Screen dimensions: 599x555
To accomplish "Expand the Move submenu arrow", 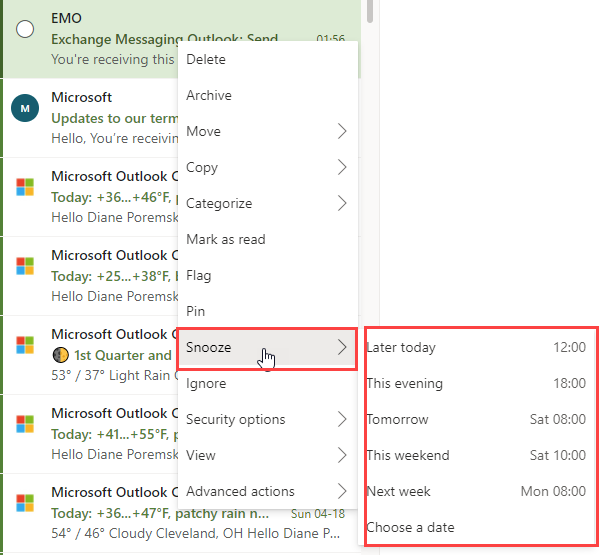I will point(342,131).
